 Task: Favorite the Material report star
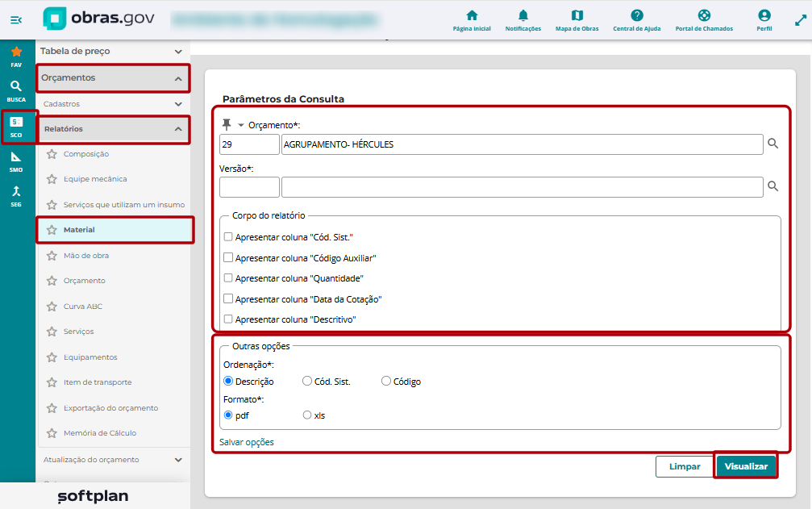click(52, 230)
